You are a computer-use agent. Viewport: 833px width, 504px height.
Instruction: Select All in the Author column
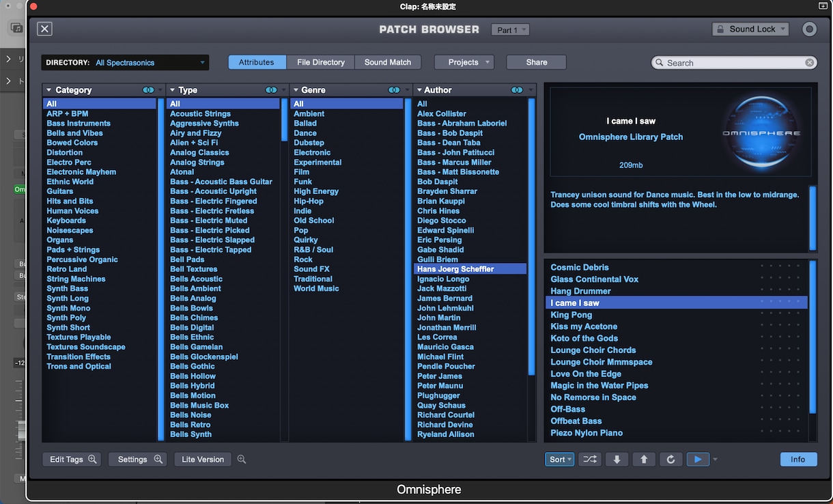pos(422,104)
